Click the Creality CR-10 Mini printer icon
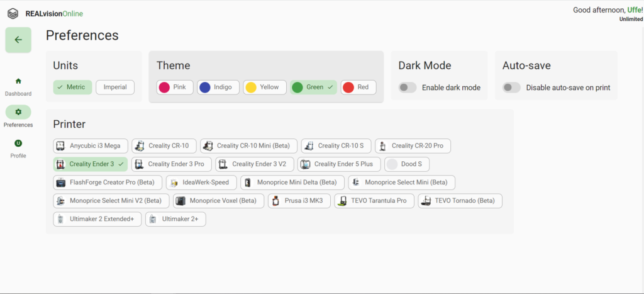The width and height of the screenshot is (644, 294). tap(208, 145)
